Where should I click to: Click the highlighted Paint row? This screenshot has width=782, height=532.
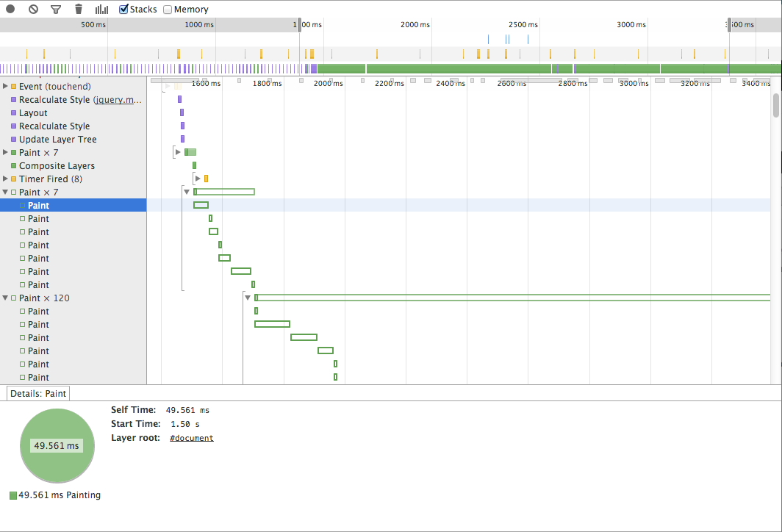38,206
